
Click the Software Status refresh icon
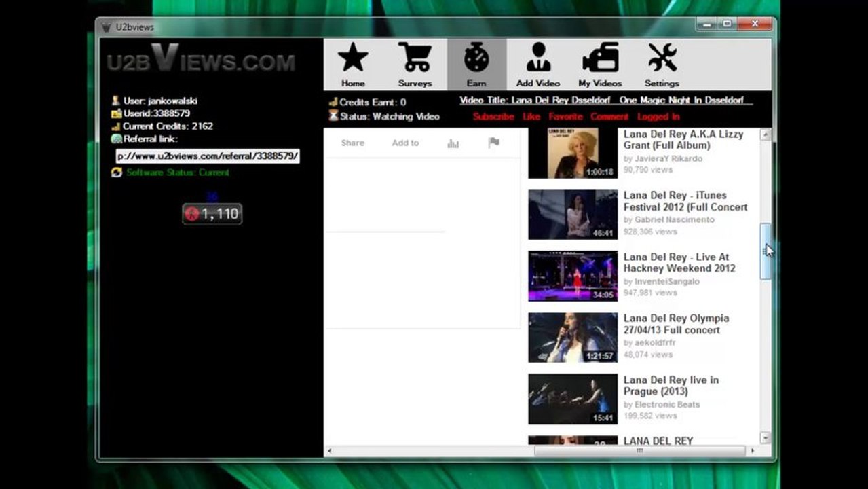[x=116, y=173]
